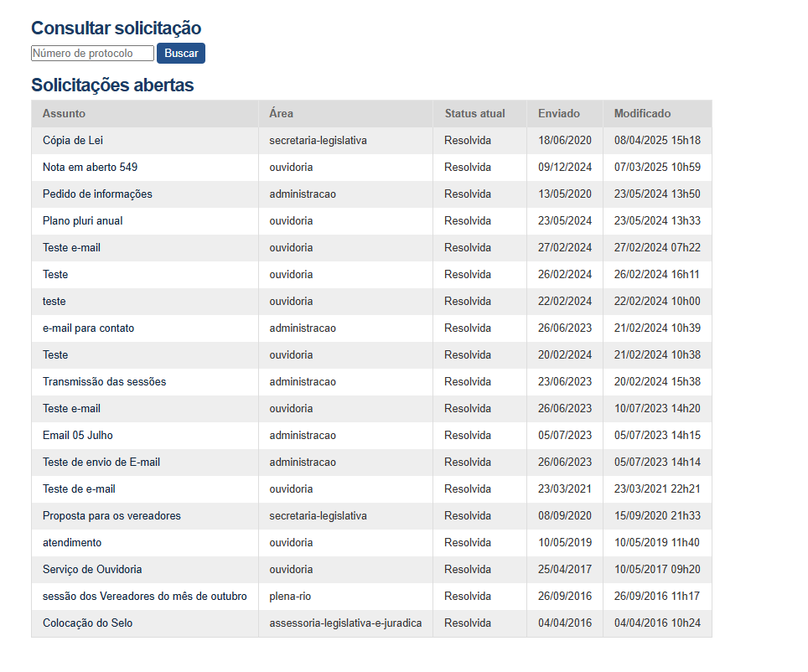The width and height of the screenshot is (808, 672).
Task: Open Teste de envio de E-mail row
Action: click(101, 463)
